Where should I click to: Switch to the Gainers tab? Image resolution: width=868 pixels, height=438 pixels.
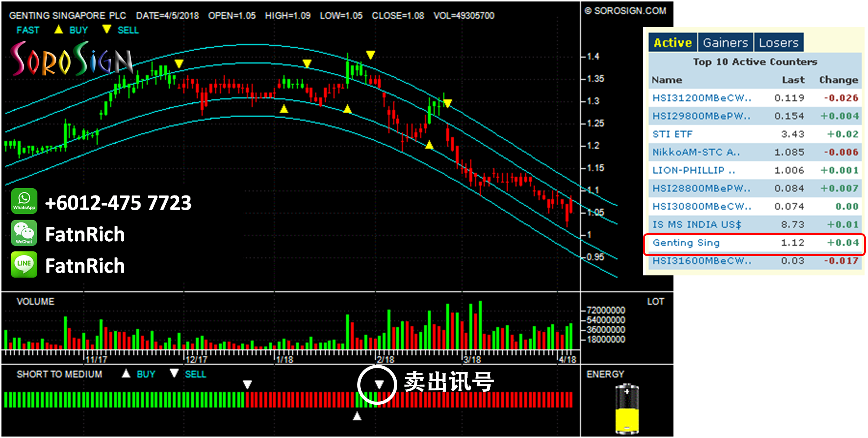click(x=725, y=43)
